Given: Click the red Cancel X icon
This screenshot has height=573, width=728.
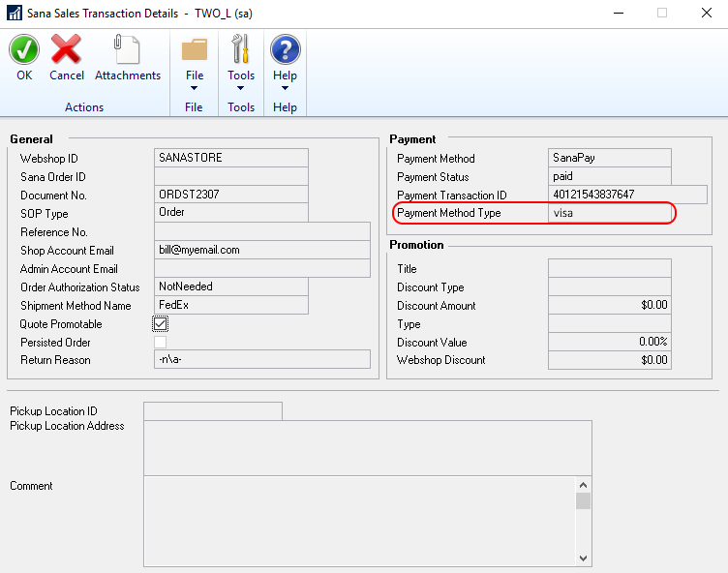Looking at the screenshot, I should click(x=67, y=48).
